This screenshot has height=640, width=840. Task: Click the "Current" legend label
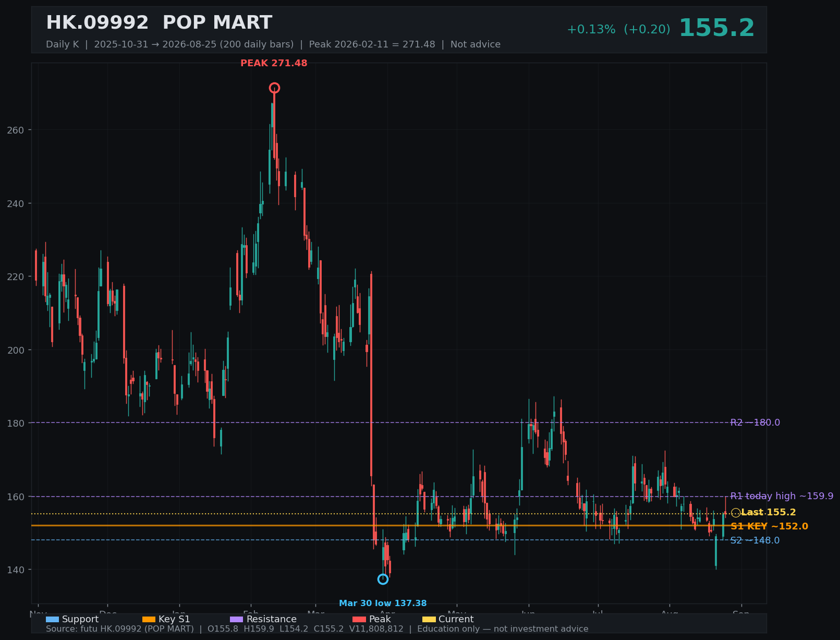[x=456, y=619]
